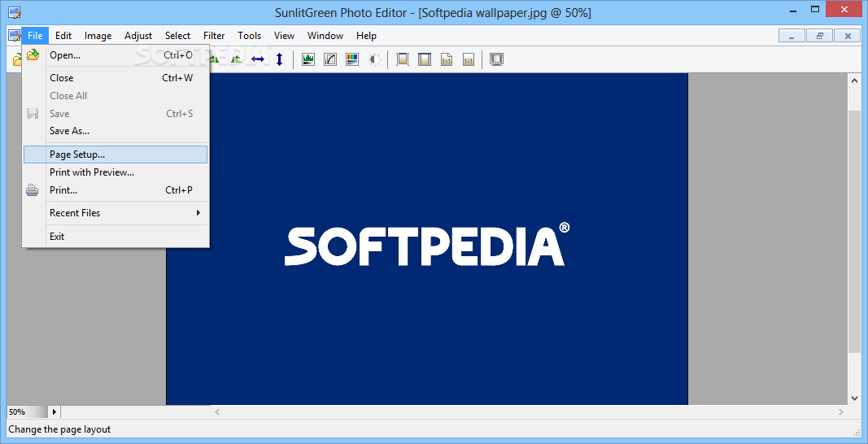Viewport: 868px width, 444px height.
Task: Click the title bar application icon
Action: 15,12
